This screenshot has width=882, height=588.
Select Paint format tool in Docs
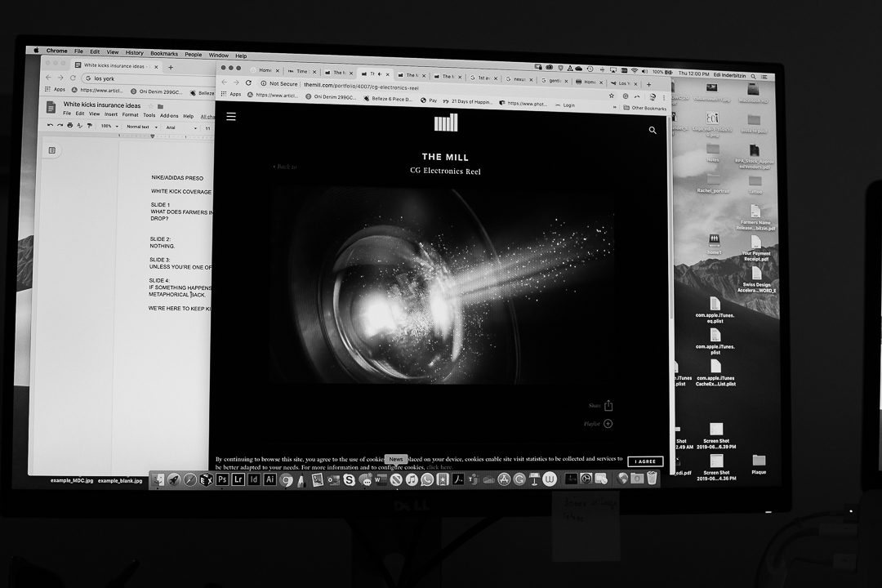click(x=89, y=126)
